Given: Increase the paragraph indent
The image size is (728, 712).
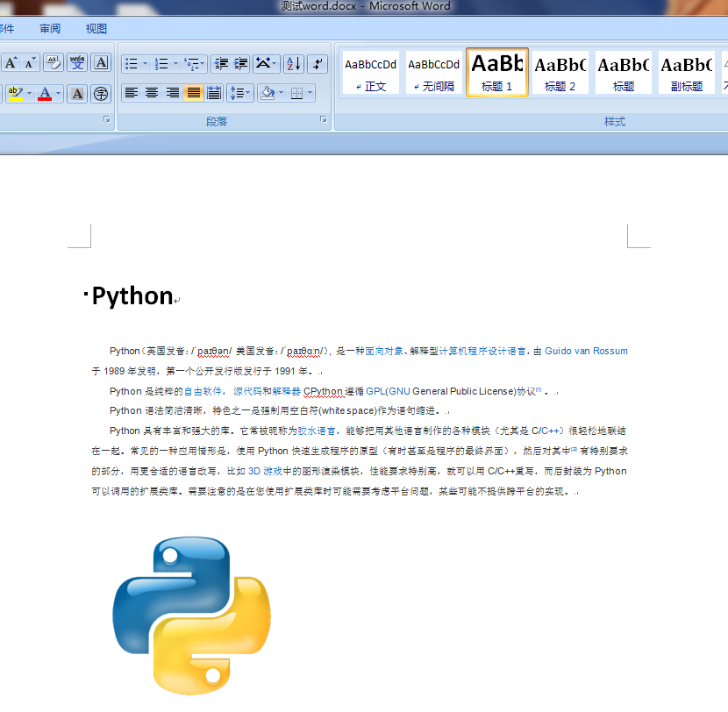Looking at the screenshot, I should point(240,64).
